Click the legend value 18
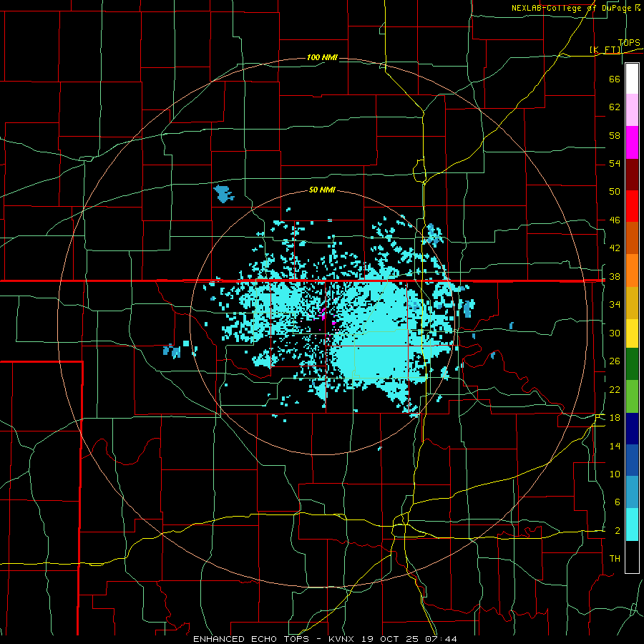This screenshot has height=644, width=644. tap(615, 418)
